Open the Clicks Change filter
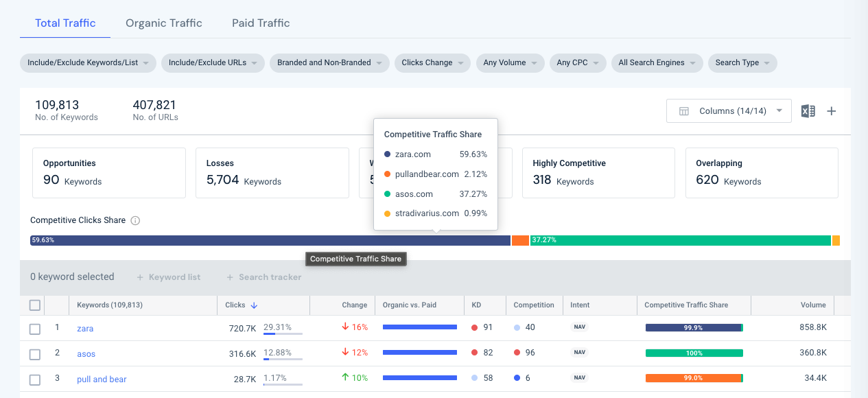 click(432, 62)
